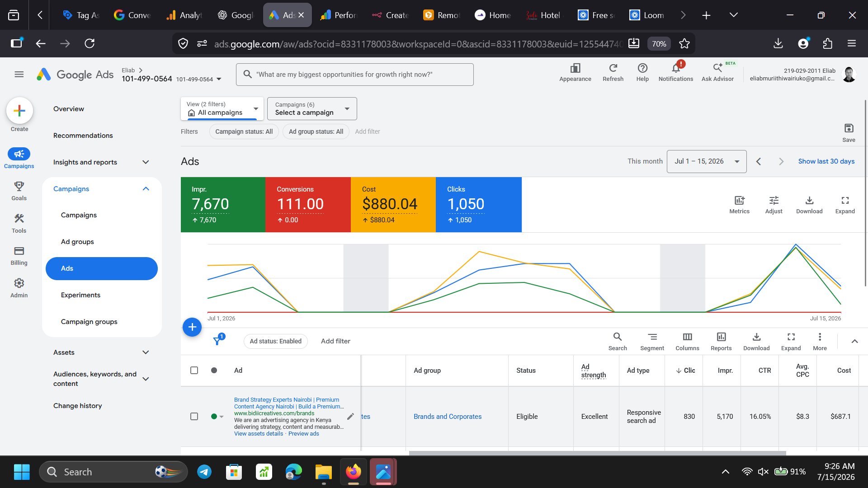Open Campaigns megaphone icon in left rail
The width and height of the screenshot is (868, 488).
pos(19,154)
